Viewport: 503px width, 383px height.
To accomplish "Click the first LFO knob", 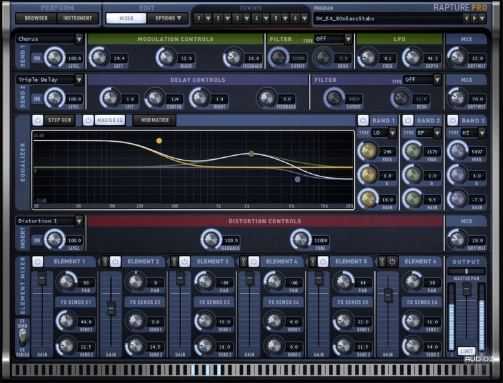I will coord(367,58).
